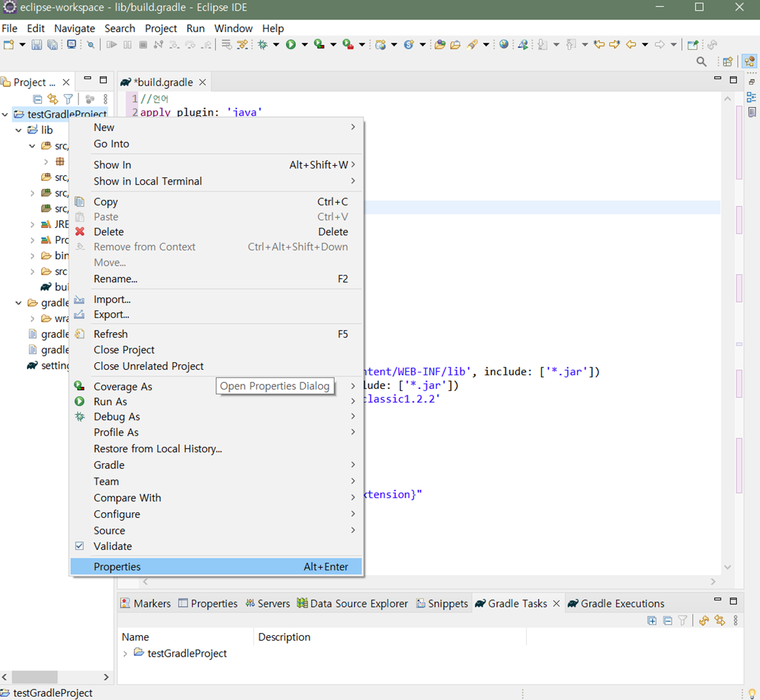
Task: Minimize the Project Explorer panel
Action: [88, 79]
